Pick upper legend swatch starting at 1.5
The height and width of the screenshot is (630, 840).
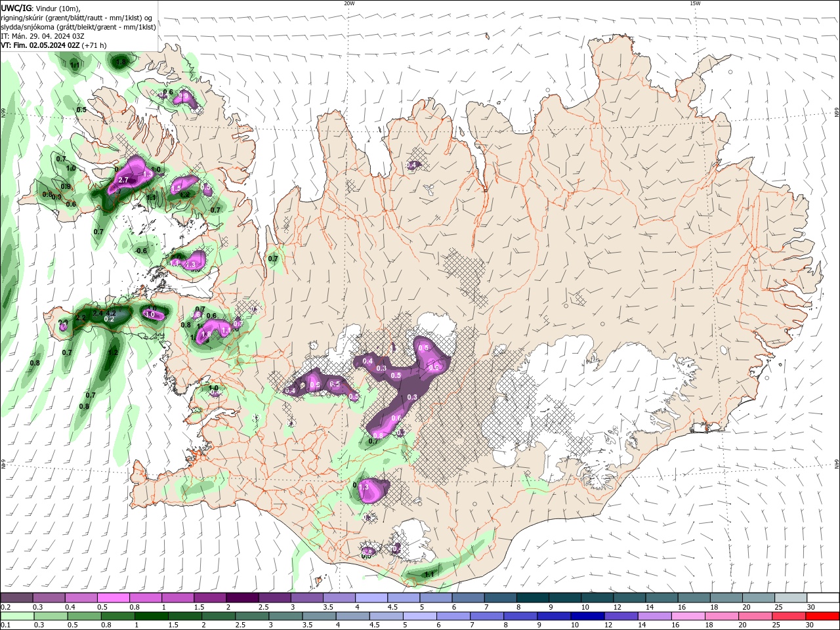[210, 598]
